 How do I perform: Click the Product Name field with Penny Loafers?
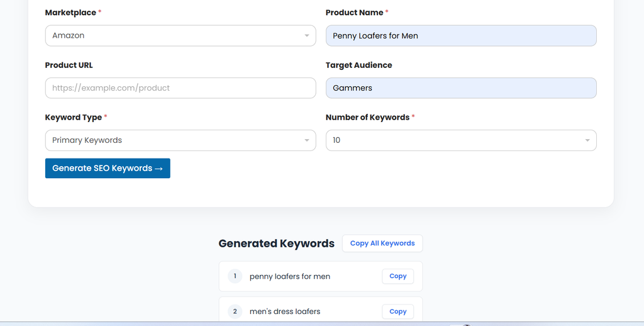(461, 36)
